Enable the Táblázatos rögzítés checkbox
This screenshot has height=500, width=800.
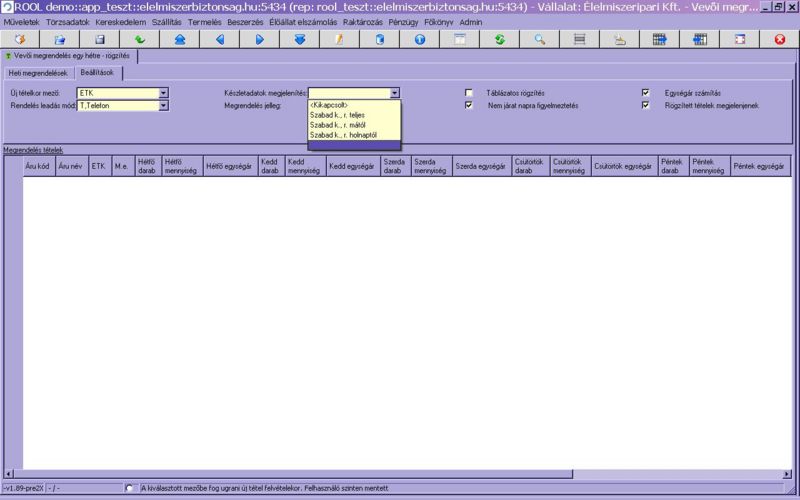pos(469,93)
